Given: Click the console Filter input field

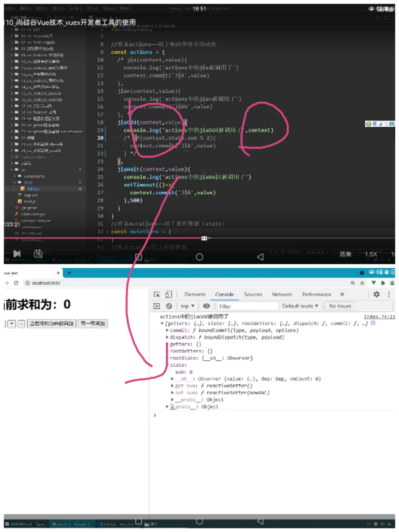Looking at the screenshot, I should coord(248,306).
